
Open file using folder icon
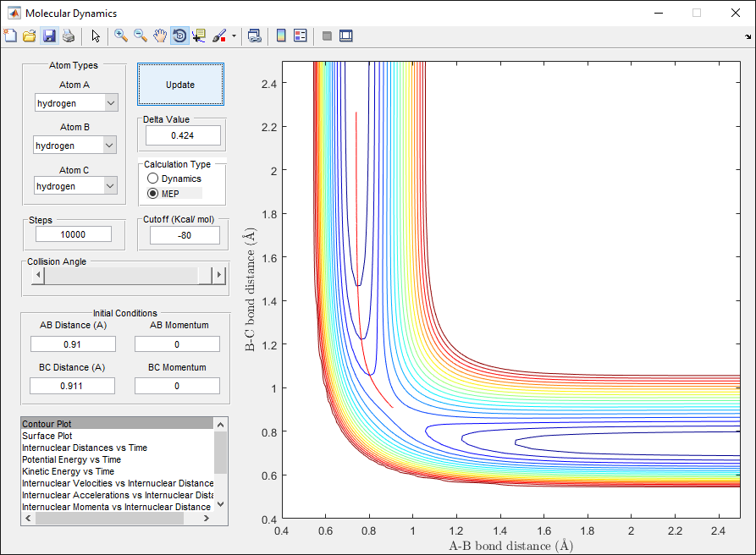30,36
